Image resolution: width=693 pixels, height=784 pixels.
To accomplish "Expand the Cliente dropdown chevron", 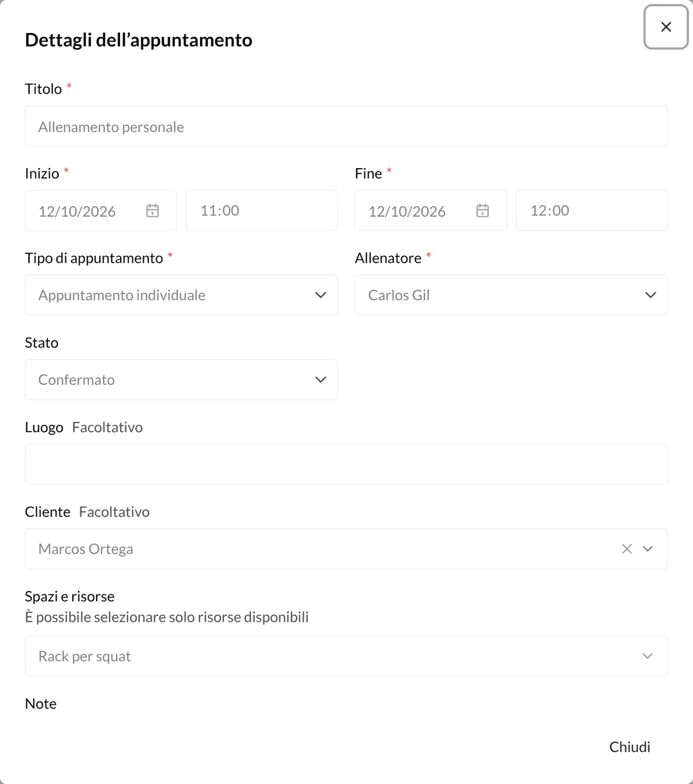I will [648, 549].
